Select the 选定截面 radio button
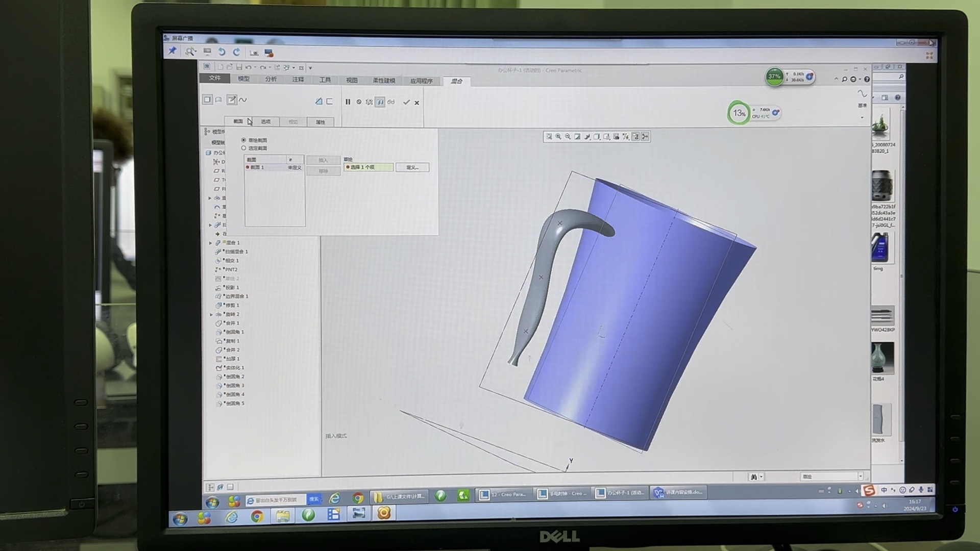The image size is (980, 551). (x=243, y=148)
